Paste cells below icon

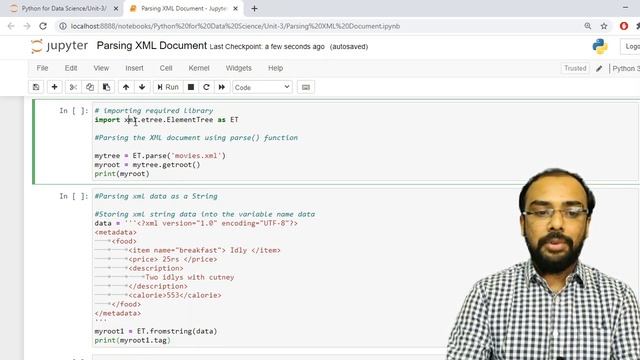pos(107,87)
